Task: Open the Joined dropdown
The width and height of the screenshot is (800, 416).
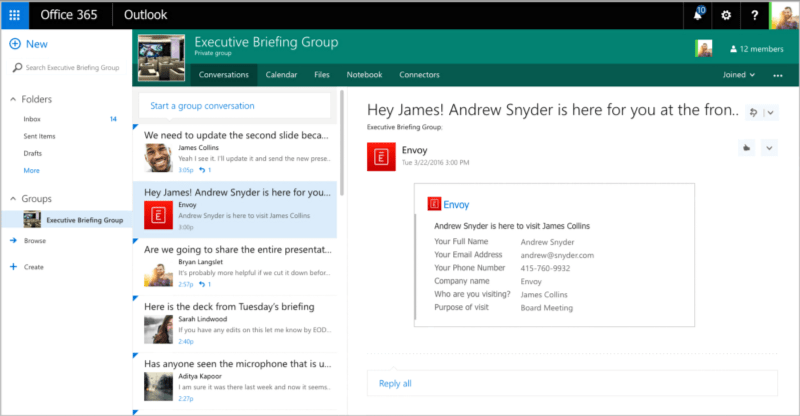Action: [739, 75]
